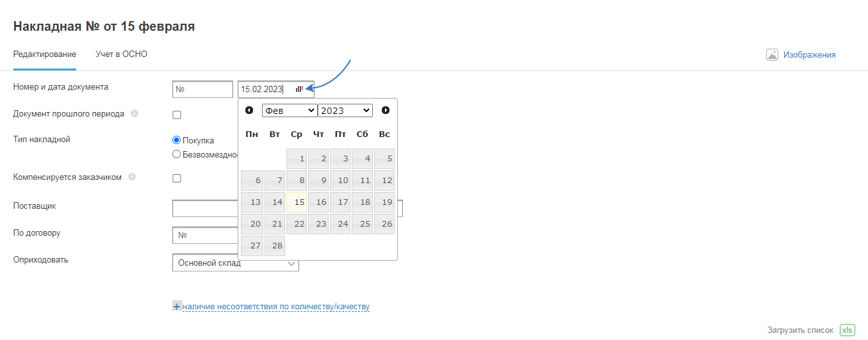Click the calendar icon in date field
Viewport: 868px width, 340px height.
coord(299,89)
